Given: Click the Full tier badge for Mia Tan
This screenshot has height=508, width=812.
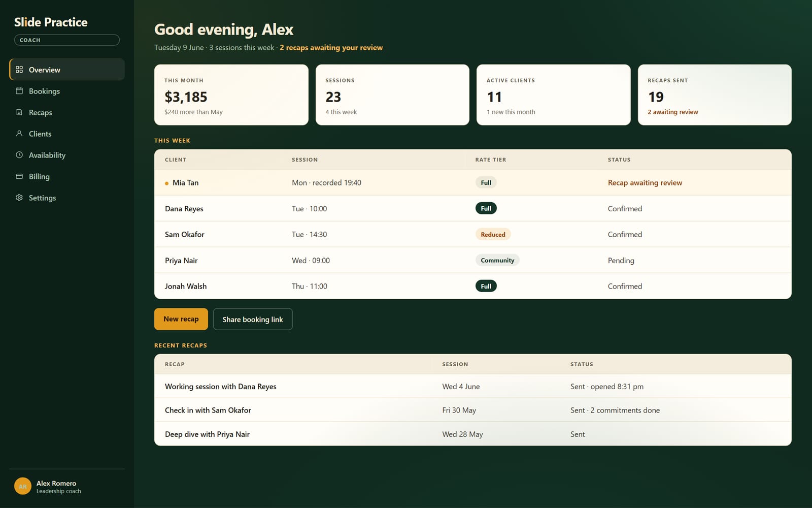Looking at the screenshot, I should tap(486, 183).
